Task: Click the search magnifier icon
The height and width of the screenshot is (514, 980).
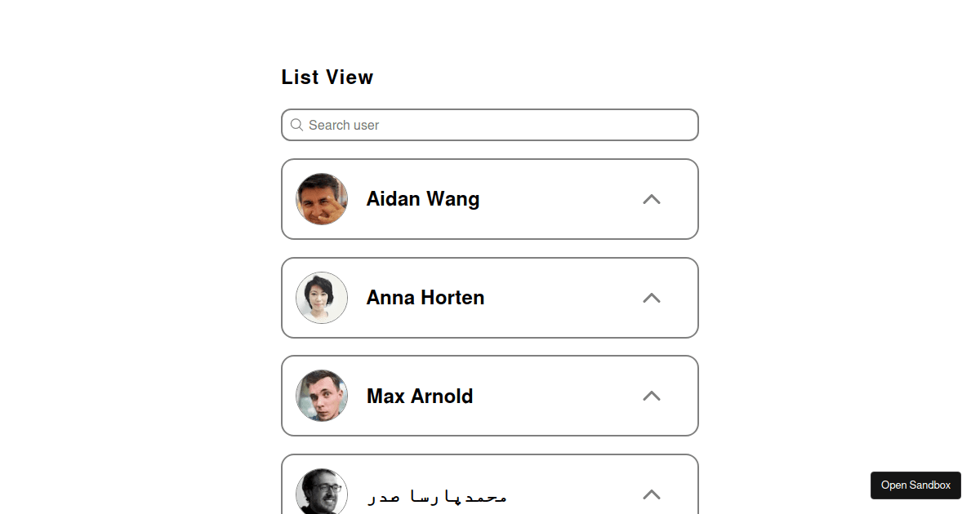Action: coord(296,124)
